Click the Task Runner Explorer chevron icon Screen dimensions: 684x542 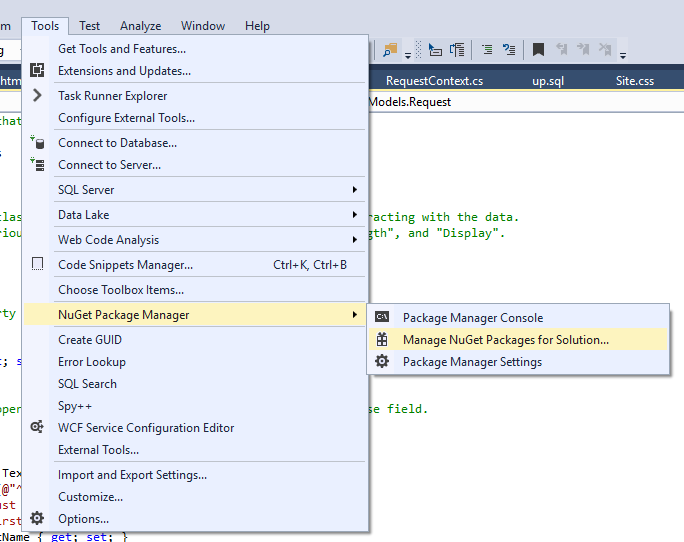point(37,95)
